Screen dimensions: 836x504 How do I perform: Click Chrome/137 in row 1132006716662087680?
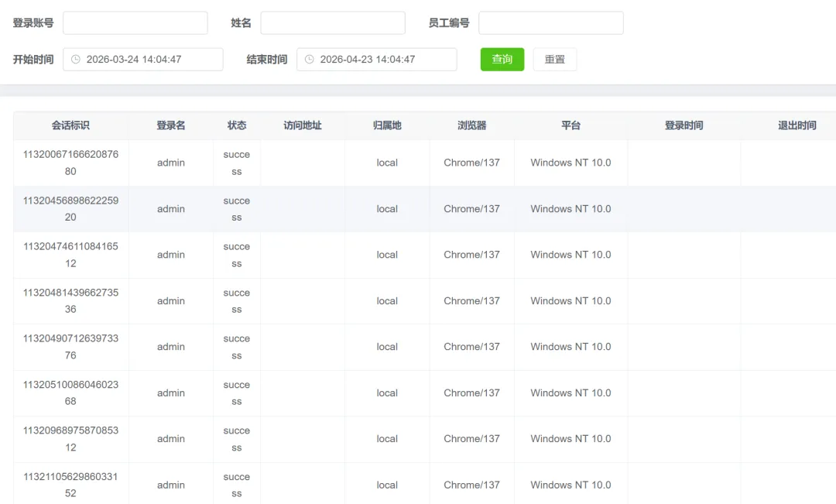pos(472,163)
